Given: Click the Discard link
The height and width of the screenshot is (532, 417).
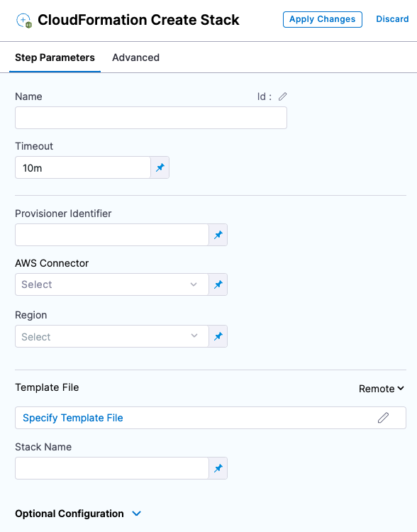Looking at the screenshot, I should pyautogui.click(x=392, y=19).
